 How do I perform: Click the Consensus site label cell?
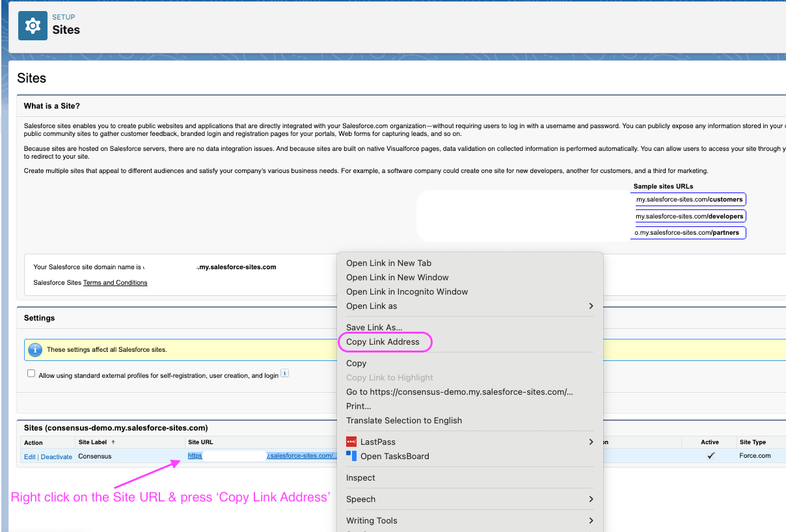point(95,456)
